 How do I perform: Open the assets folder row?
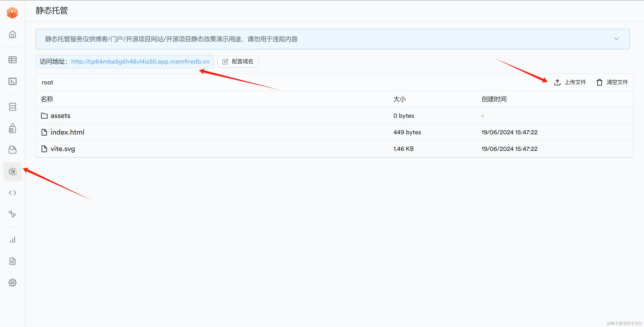pos(60,116)
